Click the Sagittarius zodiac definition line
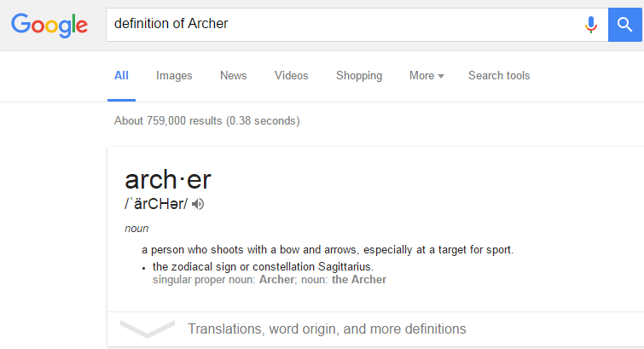Viewport: 644px width, 349px height. point(263,267)
